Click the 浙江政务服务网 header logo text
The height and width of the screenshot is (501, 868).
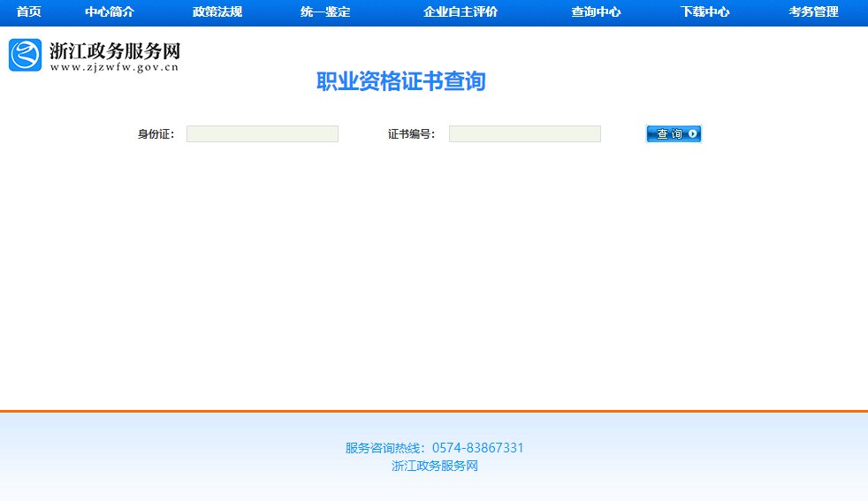[x=114, y=50]
